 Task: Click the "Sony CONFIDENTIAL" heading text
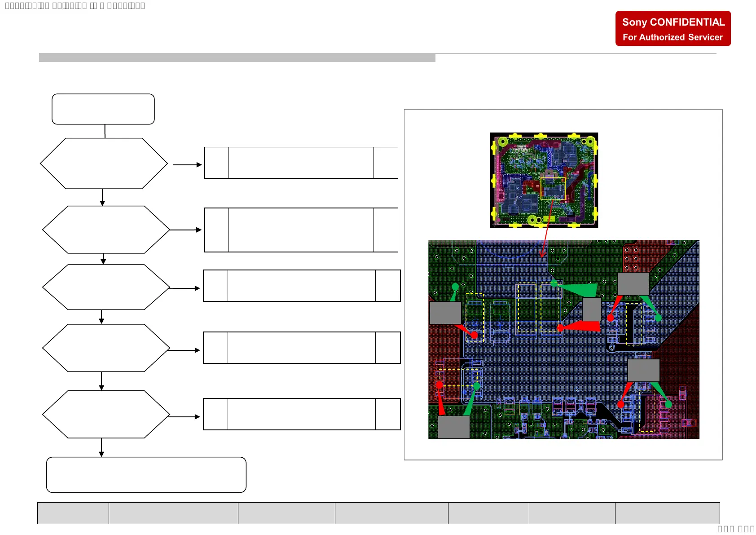[673, 22]
